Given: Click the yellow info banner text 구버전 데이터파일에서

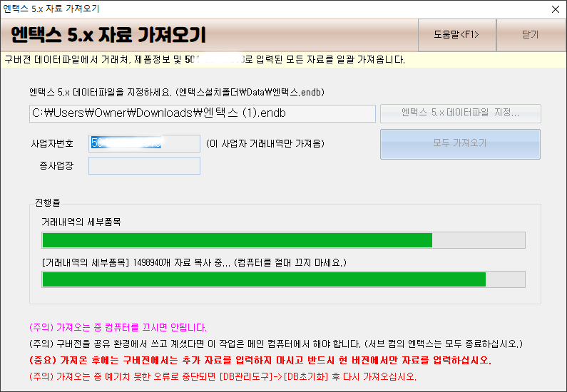Looking at the screenshot, I should click(x=205, y=60).
